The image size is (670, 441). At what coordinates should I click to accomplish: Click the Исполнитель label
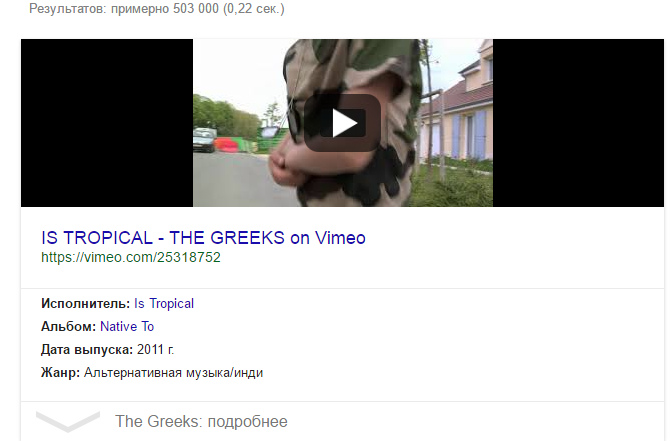tap(85, 303)
